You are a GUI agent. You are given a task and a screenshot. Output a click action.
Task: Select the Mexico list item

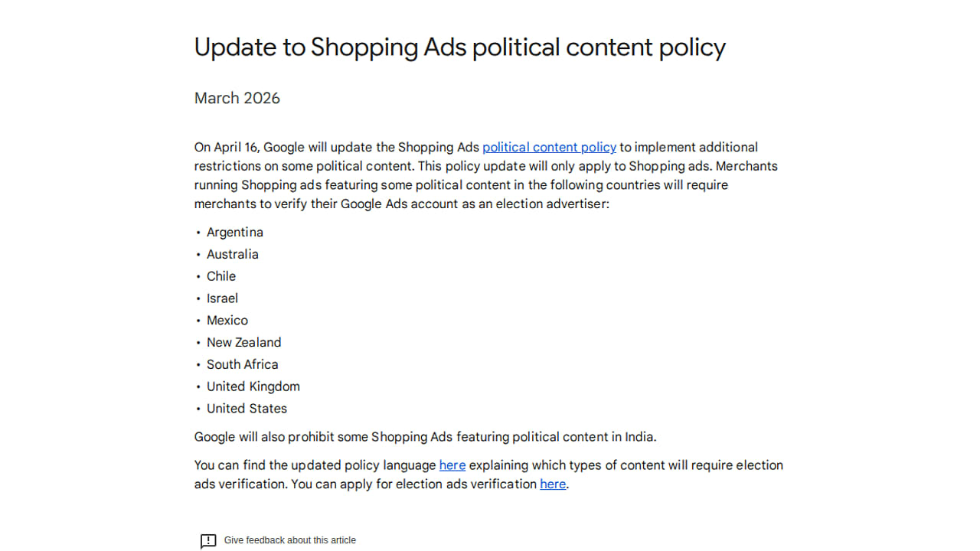227,321
